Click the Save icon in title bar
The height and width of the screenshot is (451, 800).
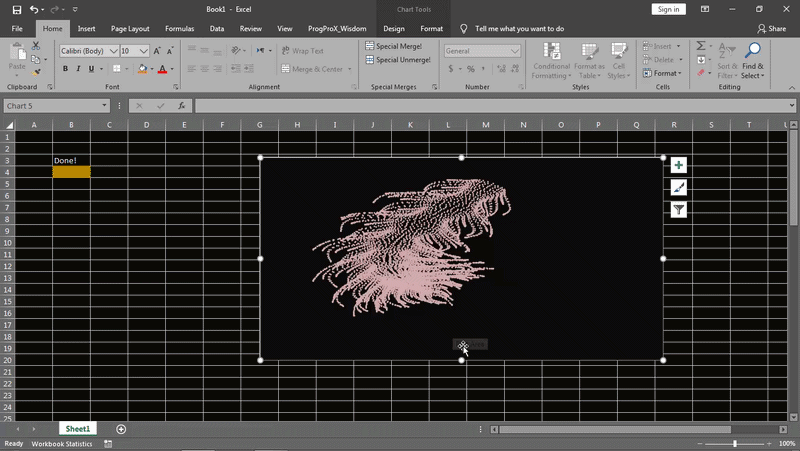tap(17, 9)
